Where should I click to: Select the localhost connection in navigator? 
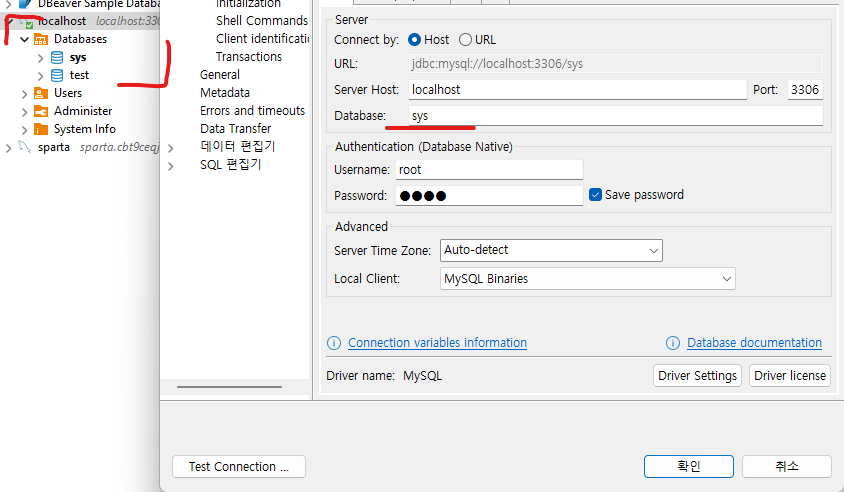click(61, 21)
